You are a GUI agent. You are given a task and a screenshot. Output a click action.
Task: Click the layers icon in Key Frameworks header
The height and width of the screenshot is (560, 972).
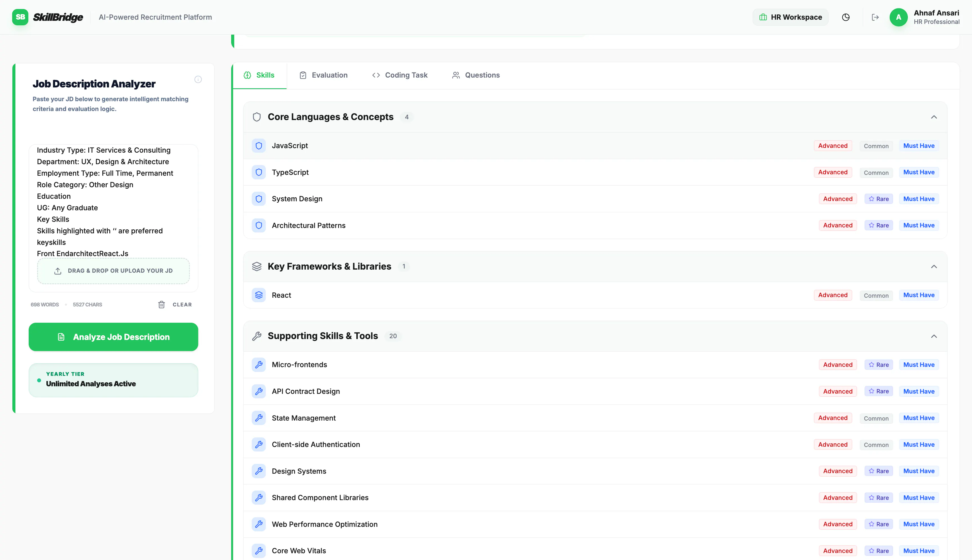[x=257, y=267]
